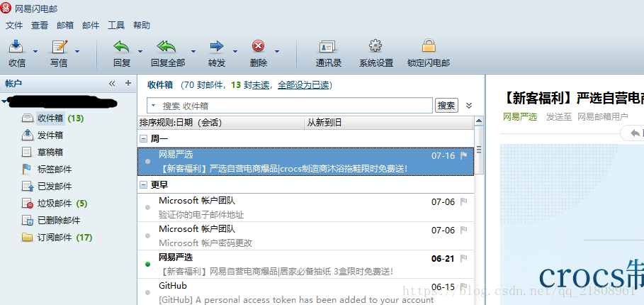Select the 垃圾邮件 folder
644x305 pixels.
click(55, 203)
